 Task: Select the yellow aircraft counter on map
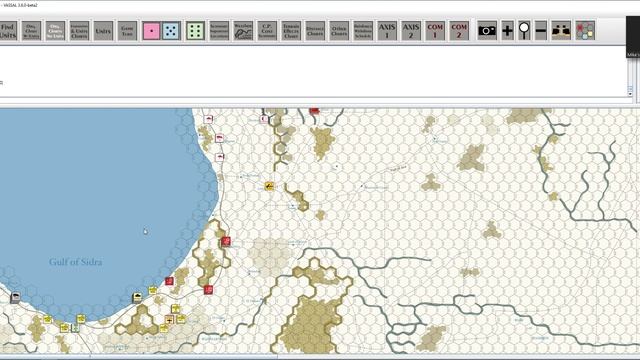(x=269, y=186)
